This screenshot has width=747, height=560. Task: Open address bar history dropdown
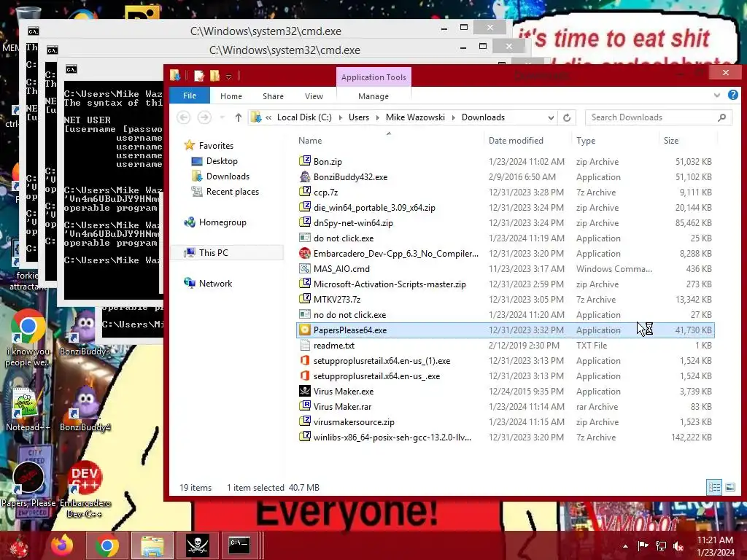tap(551, 117)
